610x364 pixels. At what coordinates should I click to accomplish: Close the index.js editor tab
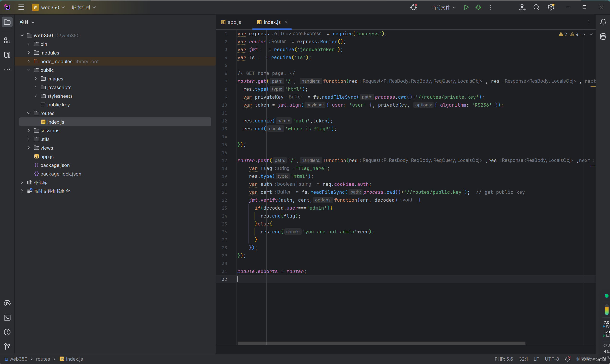[x=286, y=22]
